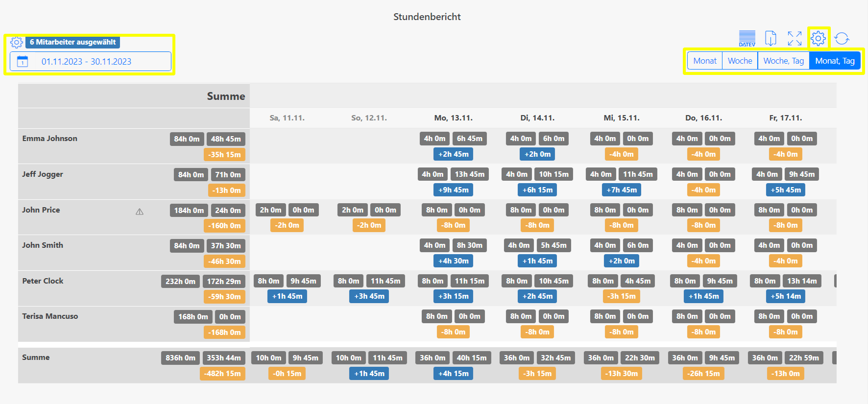The image size is (868, 404).
Task: Open employee selection gear icon
Action: pos(17,43)
